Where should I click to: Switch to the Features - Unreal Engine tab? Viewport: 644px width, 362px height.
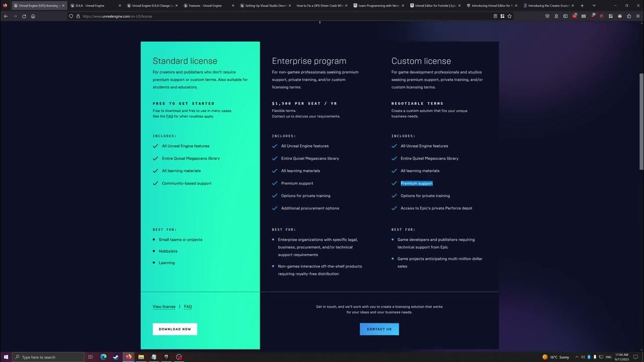209,6
